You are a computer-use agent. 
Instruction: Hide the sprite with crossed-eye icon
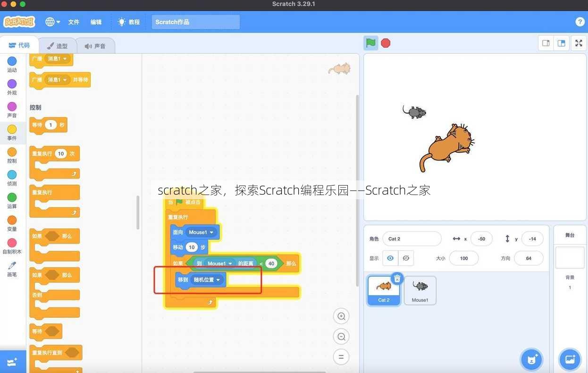tap(406, 258)
